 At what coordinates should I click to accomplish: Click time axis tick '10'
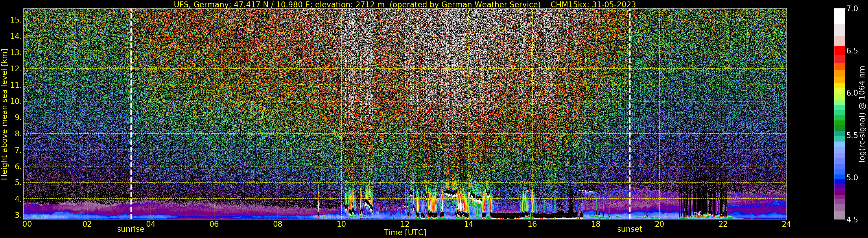(x=341, y=224)
